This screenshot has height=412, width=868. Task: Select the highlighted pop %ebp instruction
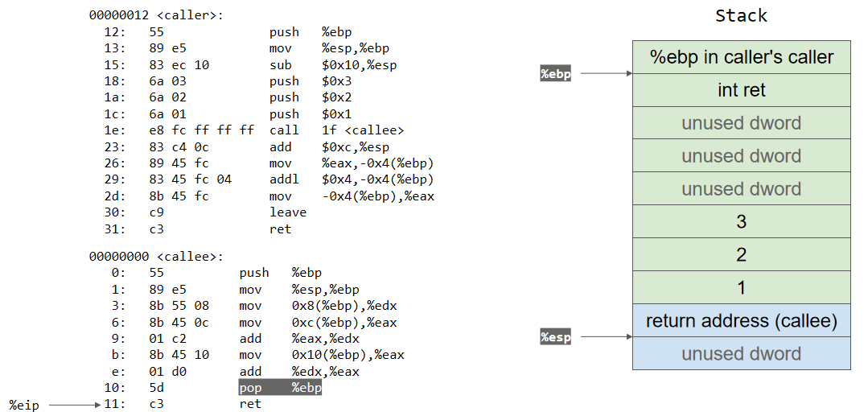click(280, 387)
